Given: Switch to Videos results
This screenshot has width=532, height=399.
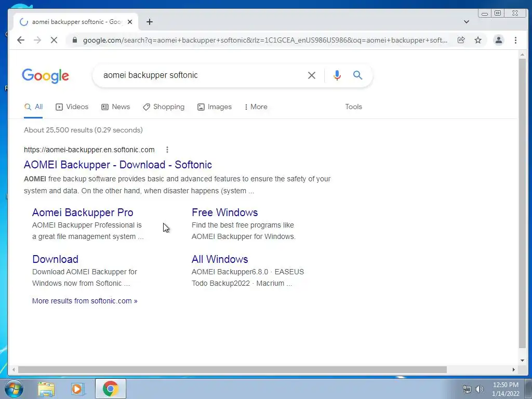Looking at the screenshot, I should coord(72,107).
